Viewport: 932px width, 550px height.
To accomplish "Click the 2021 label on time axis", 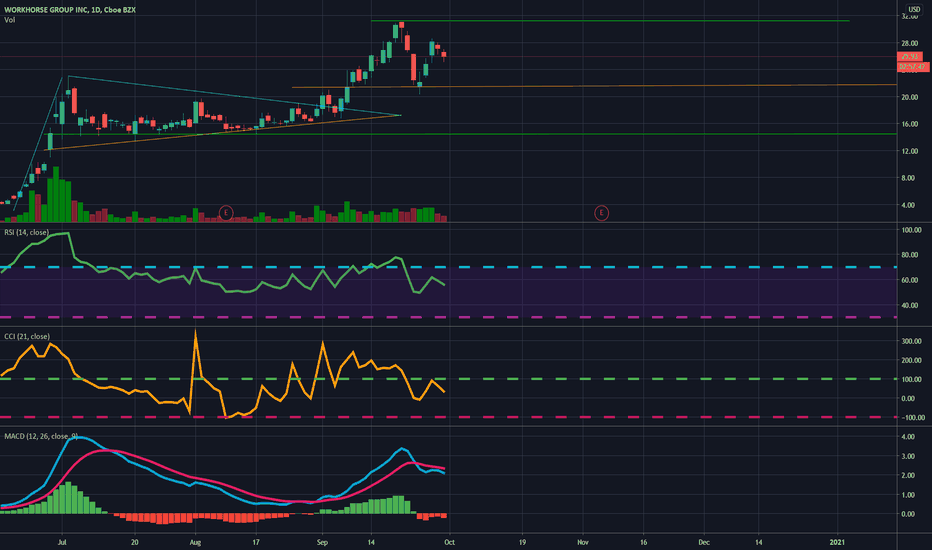I will tap(837, 542).
